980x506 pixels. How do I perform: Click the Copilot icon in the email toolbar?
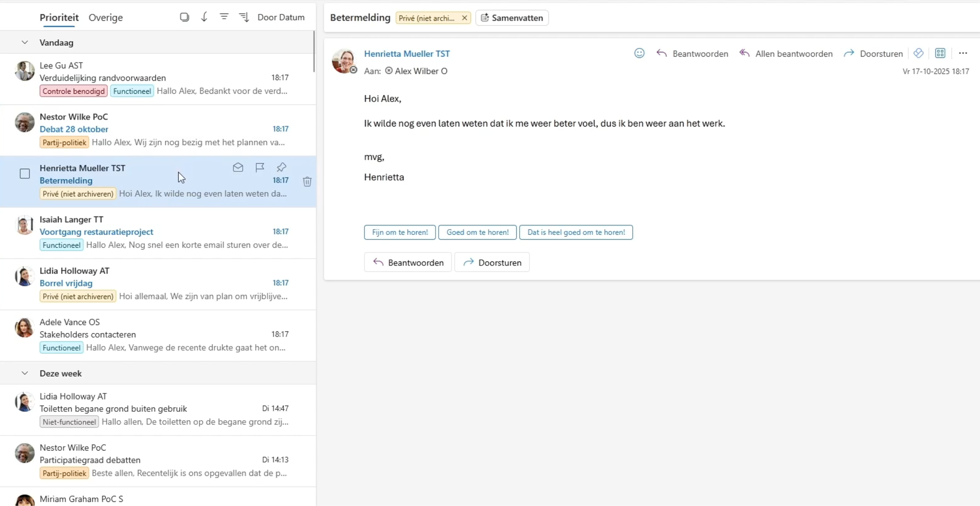(918, 53)
